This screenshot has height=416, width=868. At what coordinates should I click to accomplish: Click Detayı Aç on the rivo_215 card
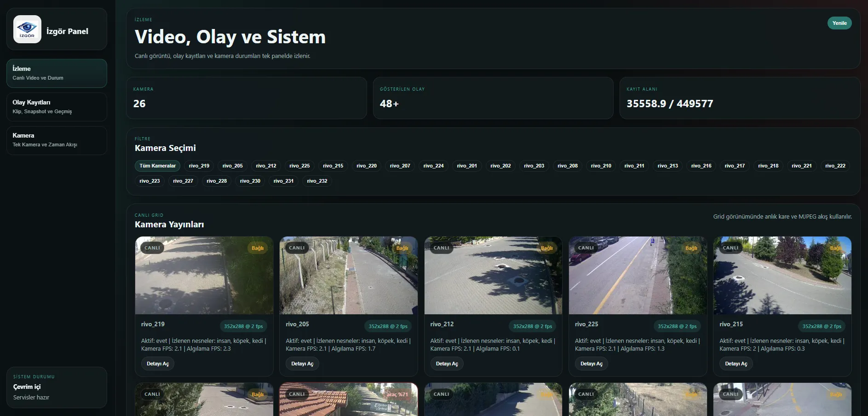point(736,364)
